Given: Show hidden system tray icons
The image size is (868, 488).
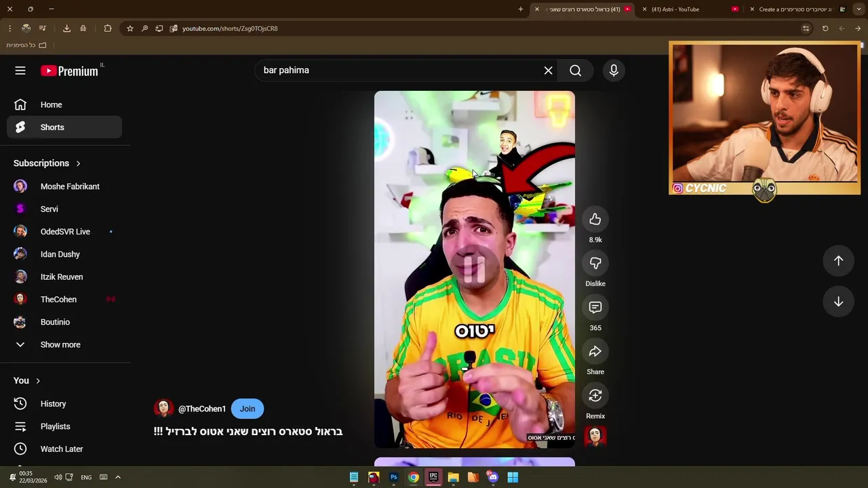Looking at the screenshot, I should [x=117, y=477].
